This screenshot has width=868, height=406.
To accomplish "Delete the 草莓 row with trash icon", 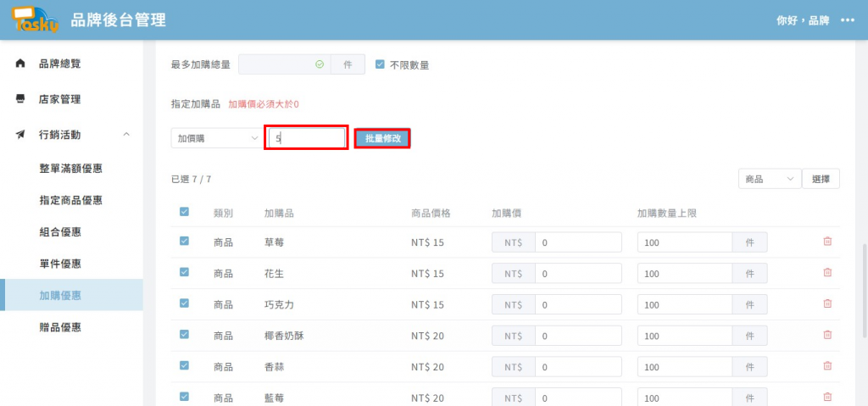I will pos(827,242).
